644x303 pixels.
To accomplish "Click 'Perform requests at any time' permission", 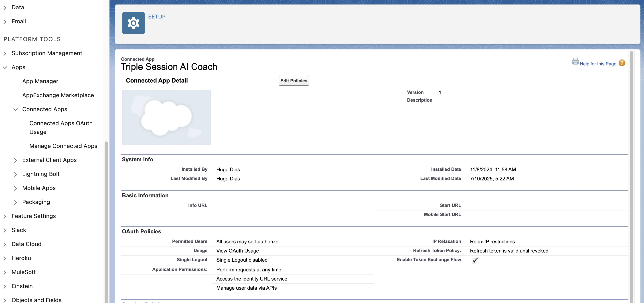I will click(249, 269).
